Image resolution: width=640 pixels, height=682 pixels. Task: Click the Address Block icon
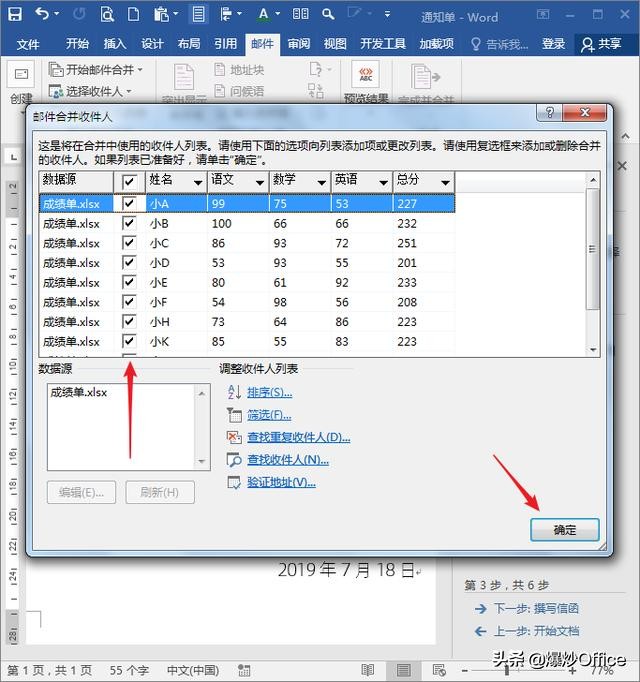click(220, 70)
